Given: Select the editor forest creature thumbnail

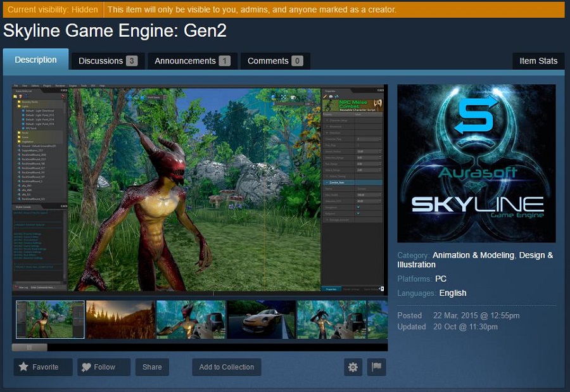Looking at the screenshot, I should (x=50, y=319).
